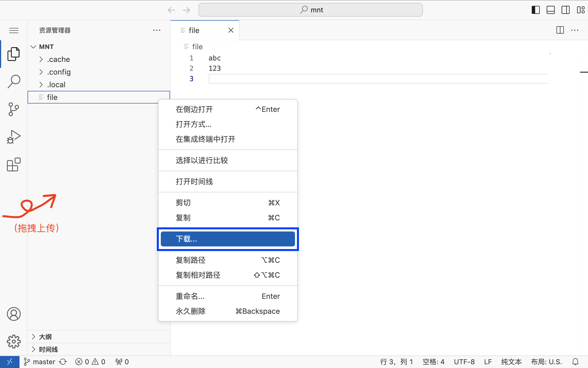Go forward with the right arrow
The height and width of the screenshot is (368, 588).
click(x=186, y=10)
